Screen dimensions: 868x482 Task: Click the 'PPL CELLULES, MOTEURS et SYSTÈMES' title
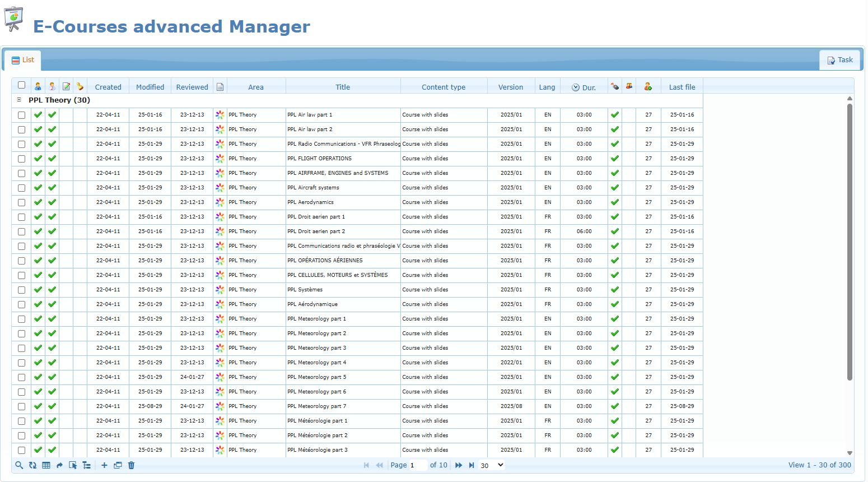coord(338,275)
